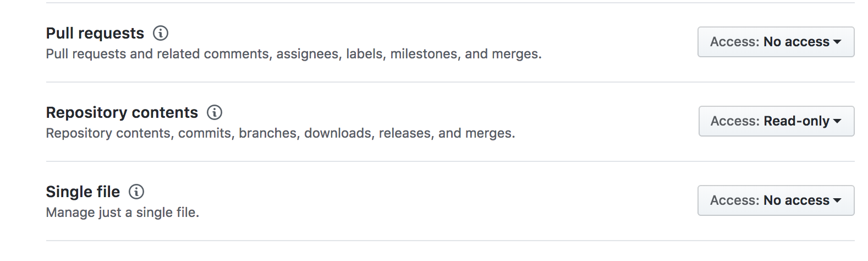Click the 'Read-only' value in Repository contents button
Image resolution: width=868 pixels, height=261 pixels.
coord(796,121)
